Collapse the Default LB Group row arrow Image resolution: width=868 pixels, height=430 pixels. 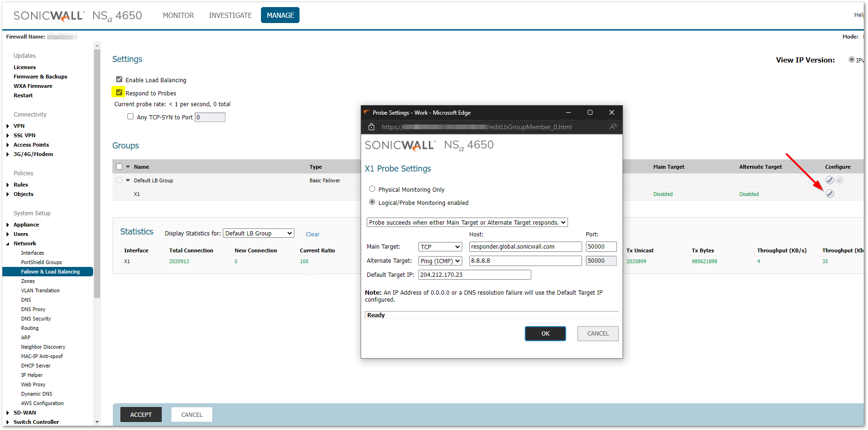(x=128, y=180)
